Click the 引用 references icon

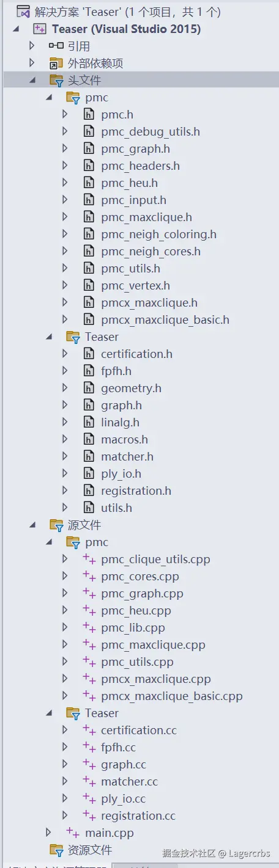pos(56,46)
